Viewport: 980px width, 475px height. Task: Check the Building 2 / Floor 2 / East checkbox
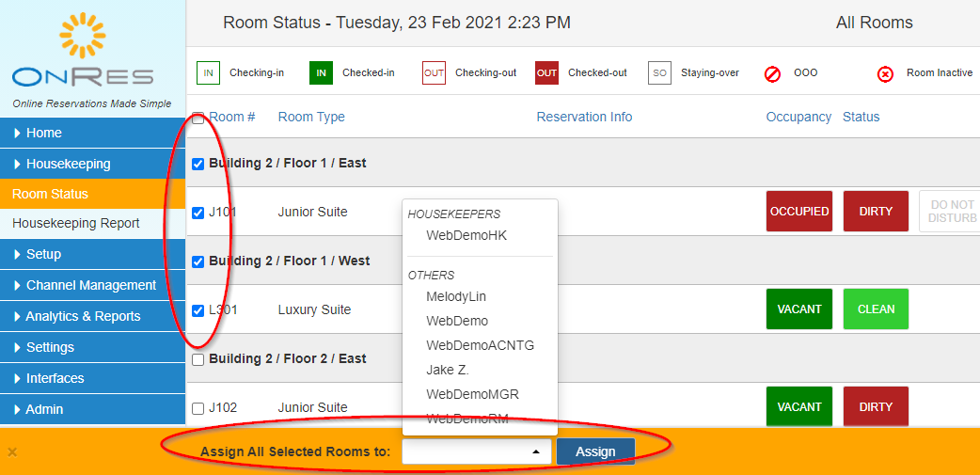click(198, 359)
